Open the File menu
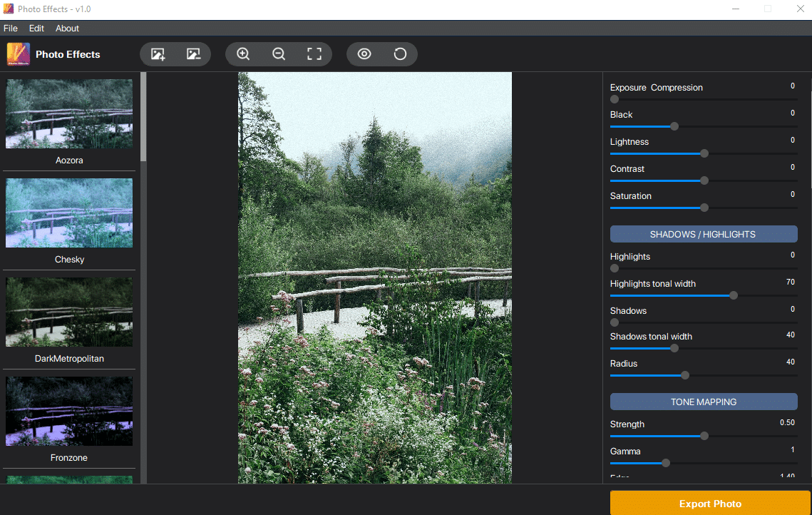 [x=11, y=29]
